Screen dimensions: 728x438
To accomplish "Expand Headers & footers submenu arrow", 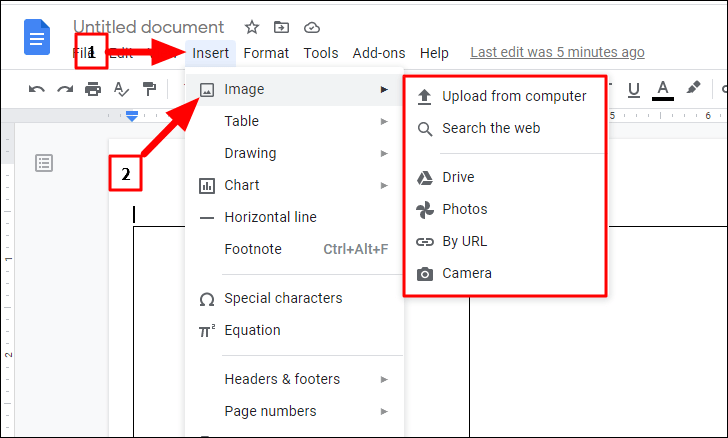I will coord(384,379).
